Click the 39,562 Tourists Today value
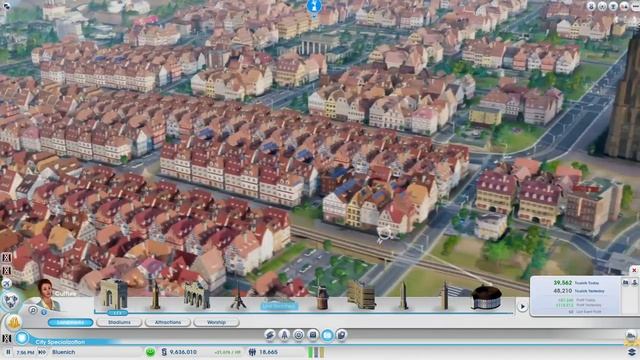This screenshot has height=360, width=640. point(563,282)
